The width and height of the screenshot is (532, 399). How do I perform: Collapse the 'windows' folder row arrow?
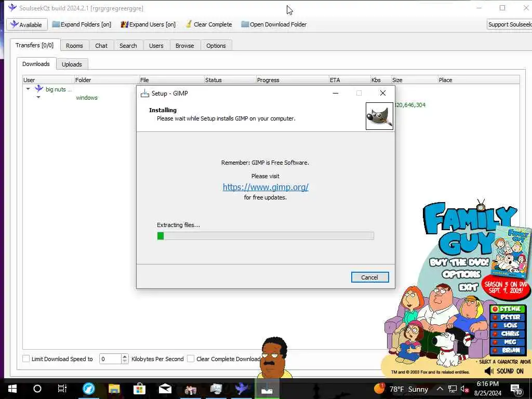click(x=38, y=97)
